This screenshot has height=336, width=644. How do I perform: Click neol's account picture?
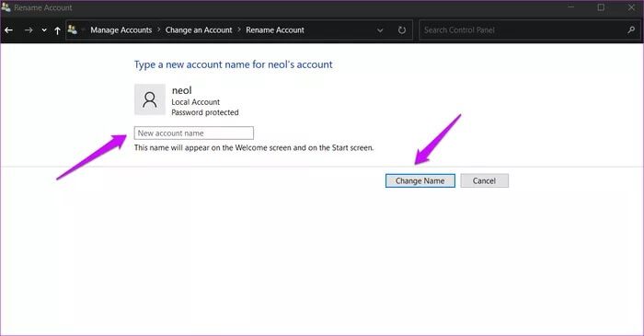tap(150, 99)
